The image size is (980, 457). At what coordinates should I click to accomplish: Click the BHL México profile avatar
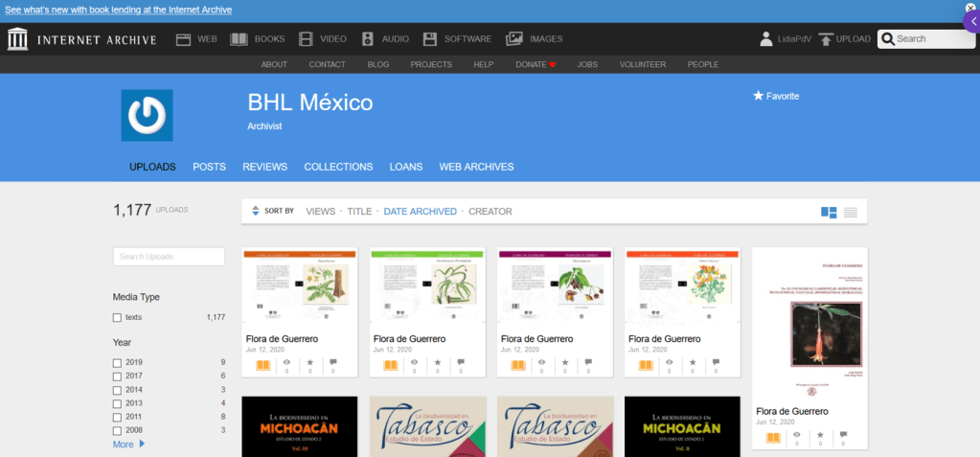pyautogui.click(x=147, y=115)
